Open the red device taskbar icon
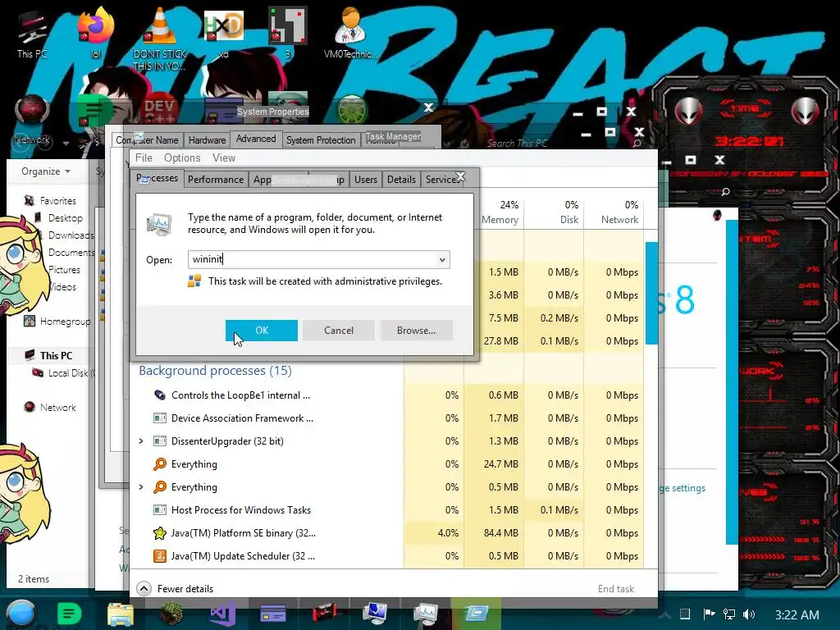This screenshot has height=630, width=840. [324, 614]
